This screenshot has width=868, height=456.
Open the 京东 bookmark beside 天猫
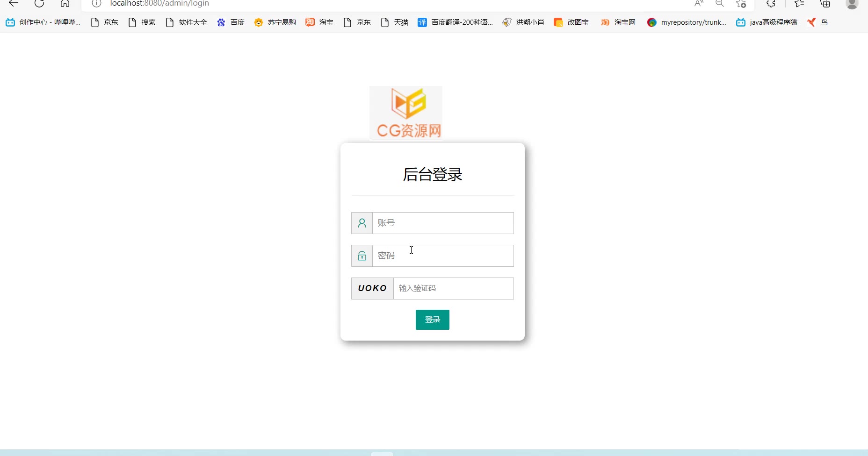click(x=357, y=22)
